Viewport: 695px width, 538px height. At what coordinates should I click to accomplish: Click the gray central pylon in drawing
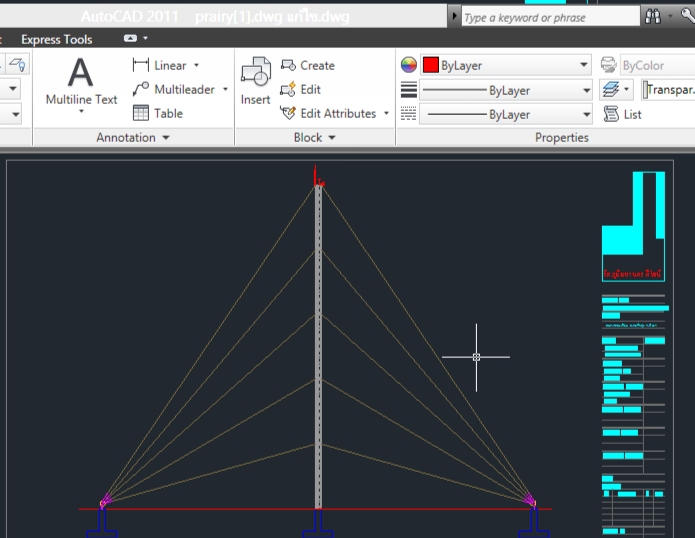tap(318, 346)
